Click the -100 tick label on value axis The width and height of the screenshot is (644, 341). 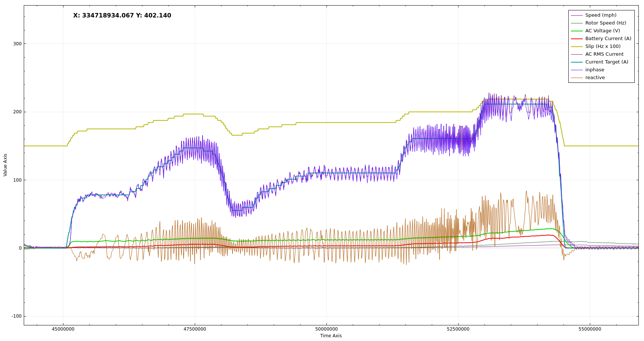(17, 316)
